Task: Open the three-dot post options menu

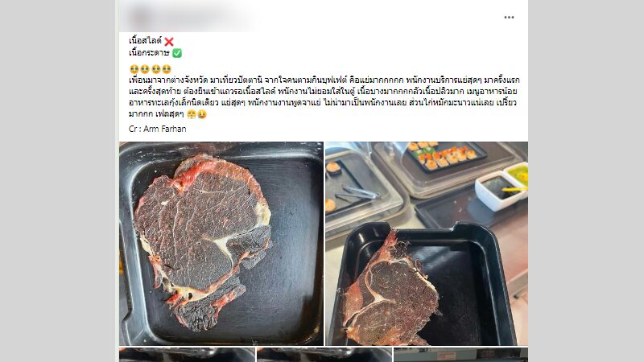Action: pyautogui.click(x=509, y=17)
